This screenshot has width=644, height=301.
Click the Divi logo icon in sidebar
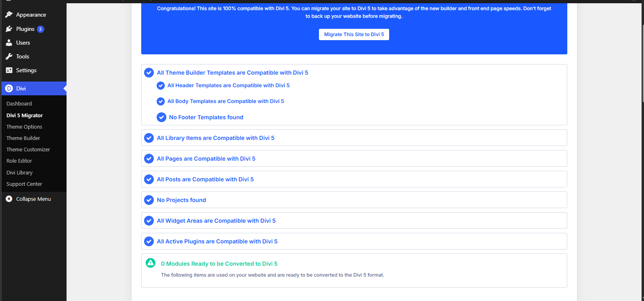(x=9, y=88)
